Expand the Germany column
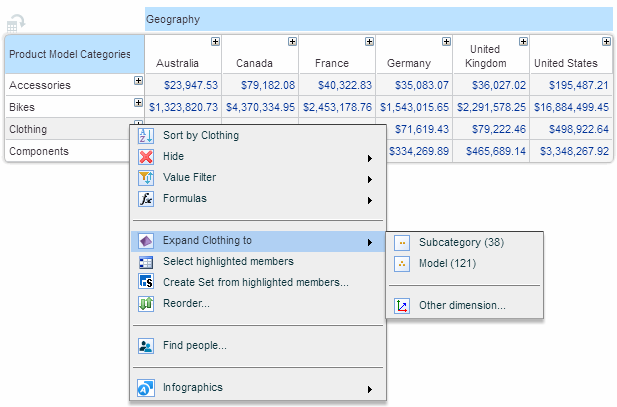The image size is (617, 407). [447, 42]
